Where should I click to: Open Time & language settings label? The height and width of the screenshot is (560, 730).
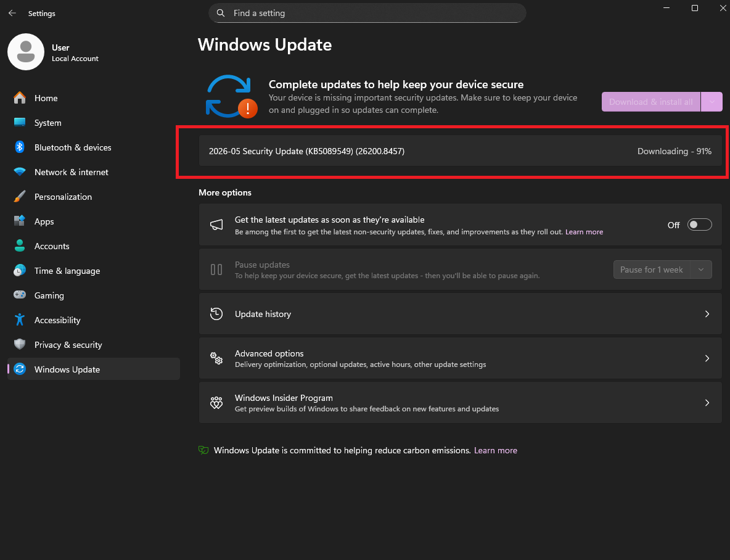click(67, 271)
